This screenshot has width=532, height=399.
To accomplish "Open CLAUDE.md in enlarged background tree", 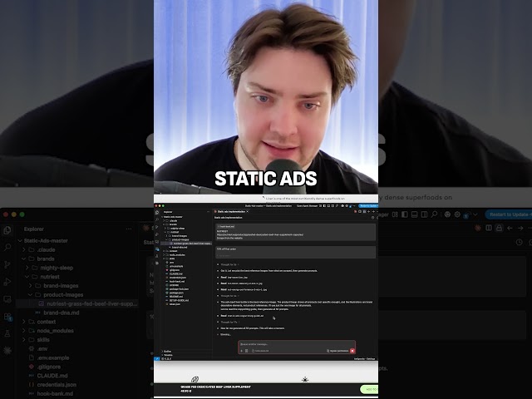I will point(48,376).
